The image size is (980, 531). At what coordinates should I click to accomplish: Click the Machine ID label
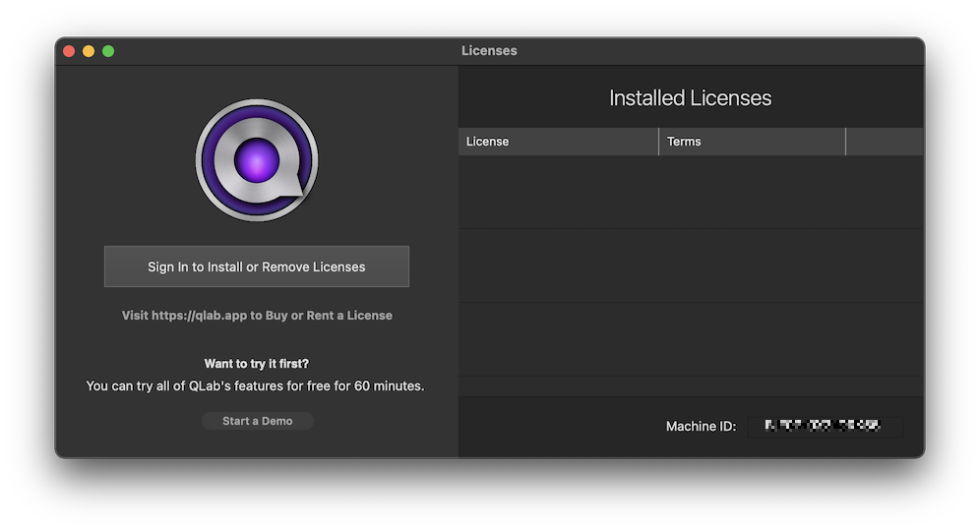[x=701, y=427]
